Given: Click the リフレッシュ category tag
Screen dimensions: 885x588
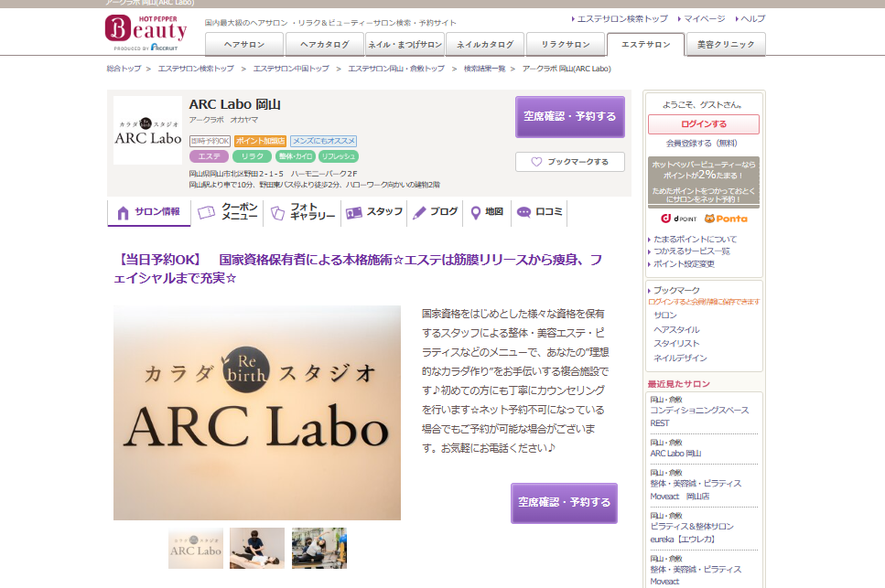Looking at the screenshot, I should [x=339, y=156].
